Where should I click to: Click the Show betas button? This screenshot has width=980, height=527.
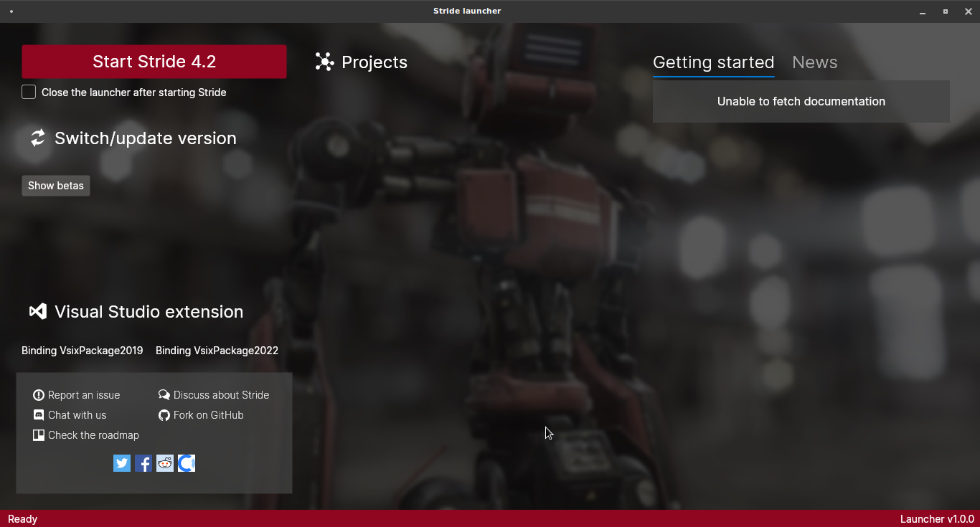[56, 186]
